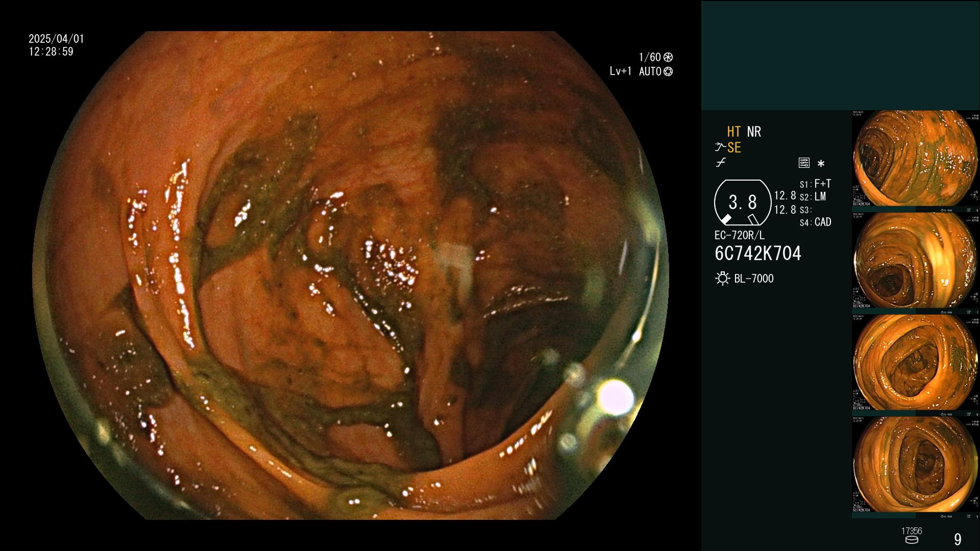Click the shutter speed icon beside 1/60
The width and height of the screenshot is (980, 551).
point(668,57)
